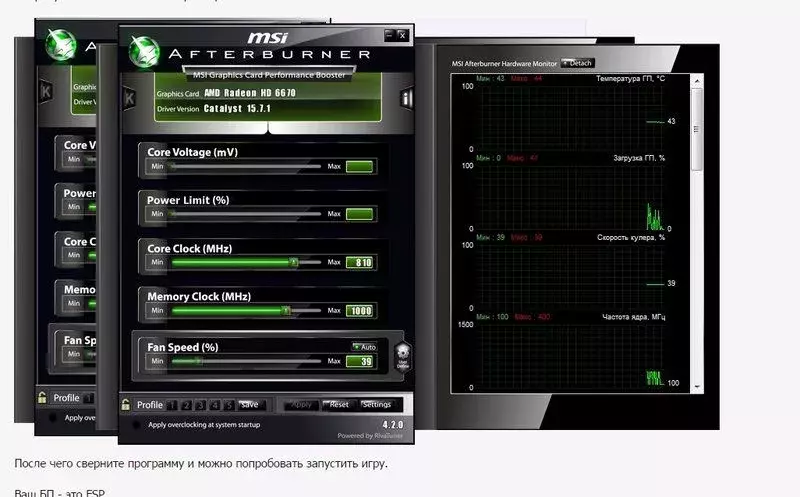
Task: Click the 'Частота ядра, МГц' graph
Action: [570, 356]
